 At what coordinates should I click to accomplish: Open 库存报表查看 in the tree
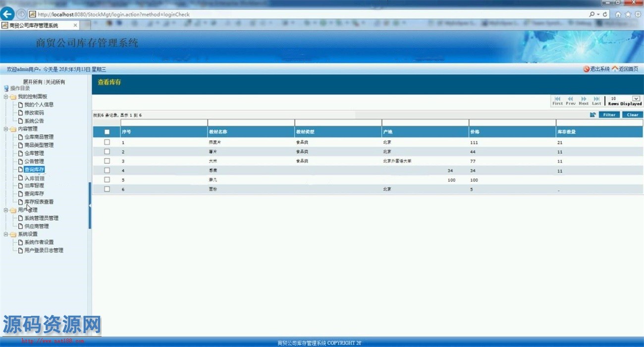39,202
